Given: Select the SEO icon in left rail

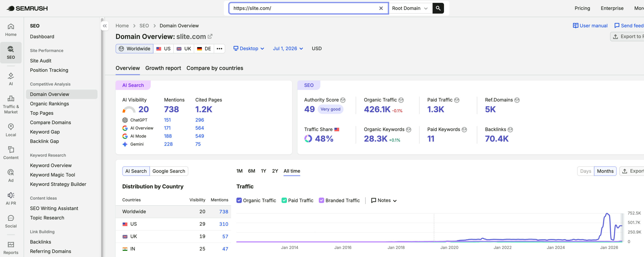Looking at the screenshot, I should click(11, 53).
